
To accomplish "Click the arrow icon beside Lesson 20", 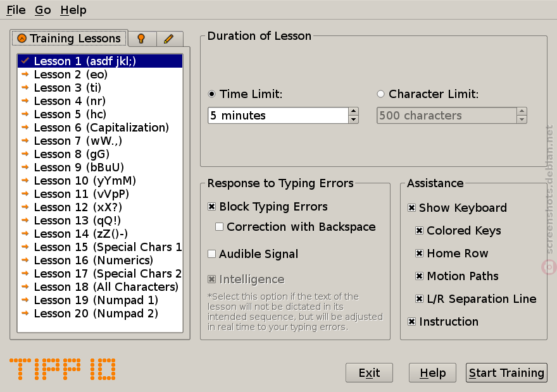I will click(x=25, y=313).
